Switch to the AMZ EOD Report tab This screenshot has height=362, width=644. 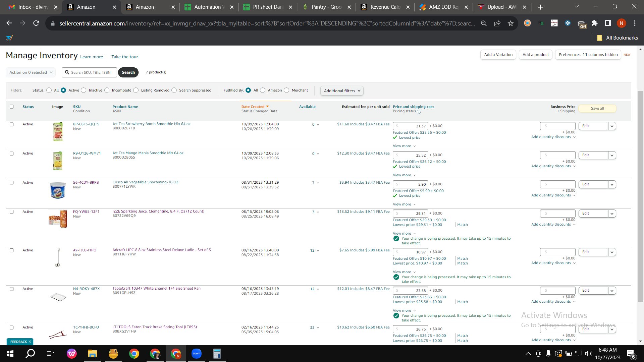pos(443,7)
